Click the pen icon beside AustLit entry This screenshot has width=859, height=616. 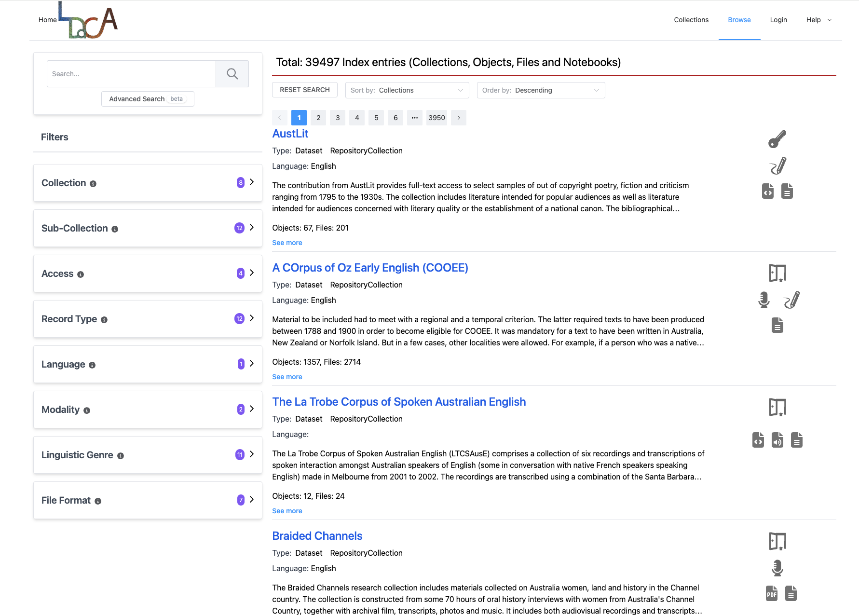coord(777,166)
